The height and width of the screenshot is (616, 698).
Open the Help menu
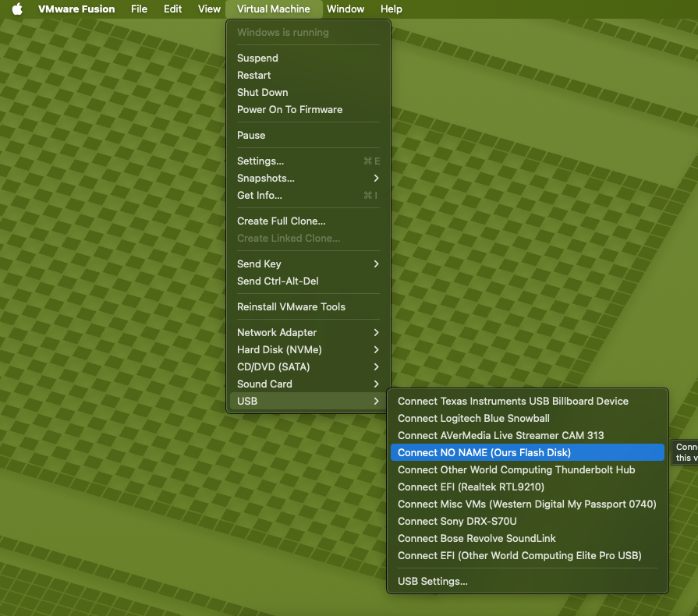coord(392,9)
